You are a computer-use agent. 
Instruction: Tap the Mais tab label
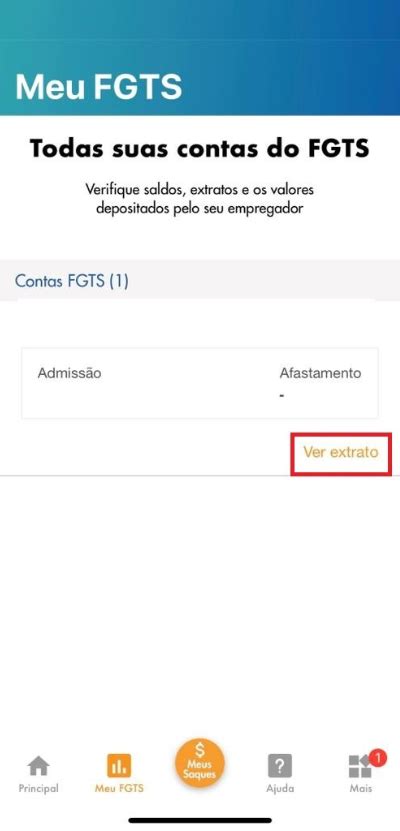click(x=361, y=788)
